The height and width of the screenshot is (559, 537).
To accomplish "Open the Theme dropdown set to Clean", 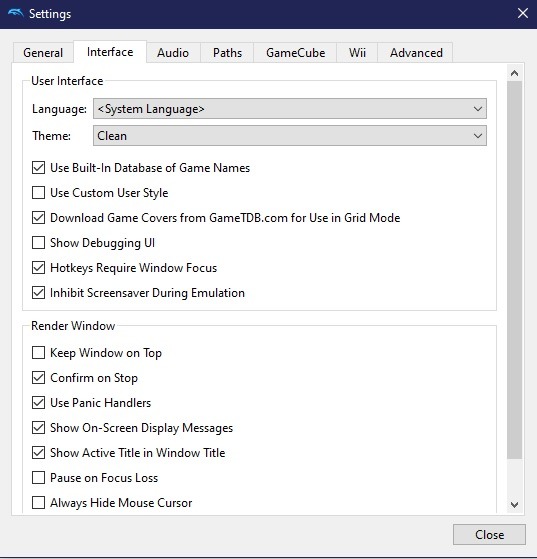I will pos(290,136).
